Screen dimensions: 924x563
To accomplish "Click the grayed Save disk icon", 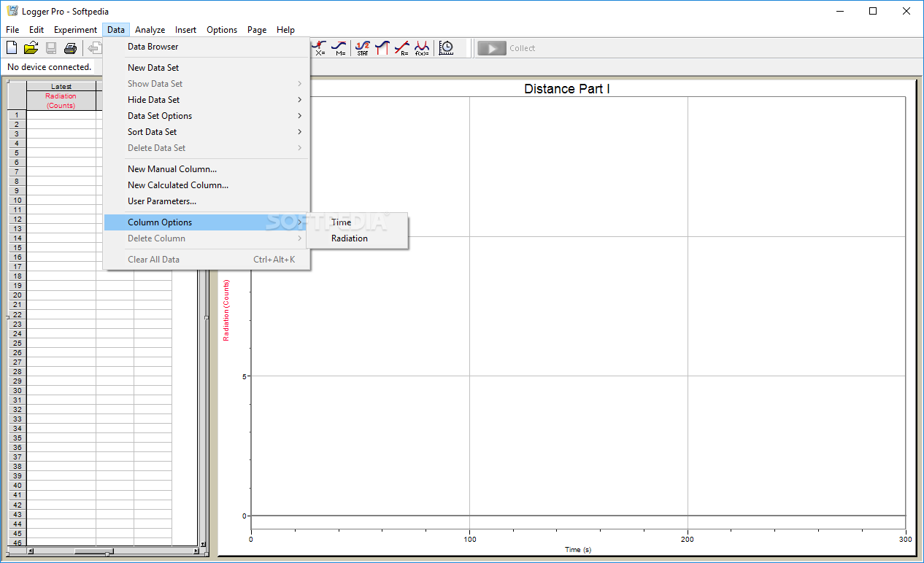I will [51, 48].
